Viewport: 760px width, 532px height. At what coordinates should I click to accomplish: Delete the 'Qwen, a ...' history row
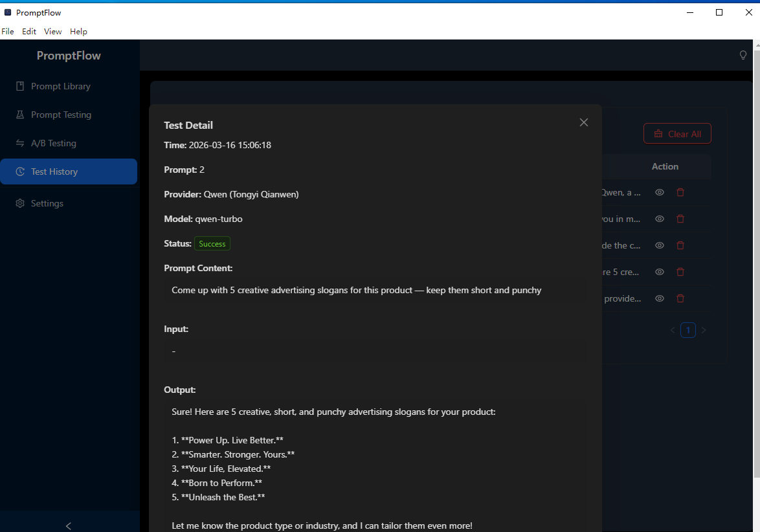[x=680, y=192]
